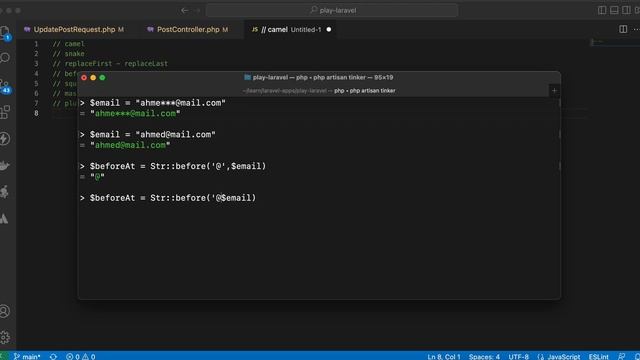Click Ln 8, Col 1 in status bar
The height and width of the screenshot is (360, 640).
coord(444,356)
